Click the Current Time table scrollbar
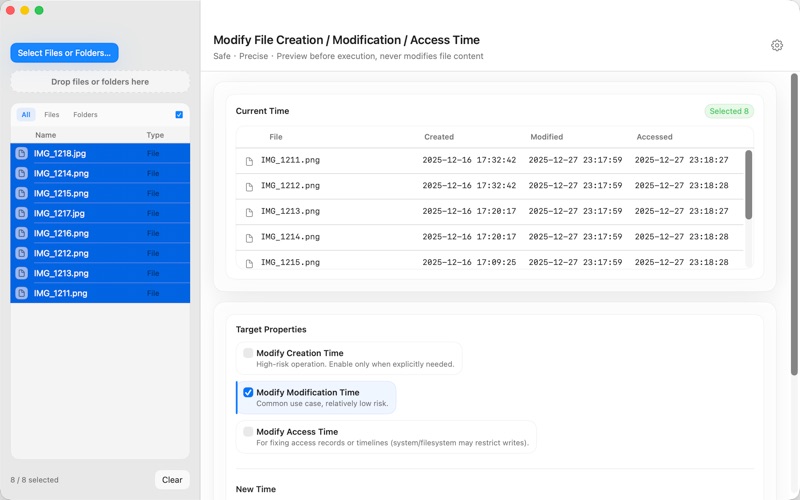This screenshot has height=500, width=800. coord(748,185)
